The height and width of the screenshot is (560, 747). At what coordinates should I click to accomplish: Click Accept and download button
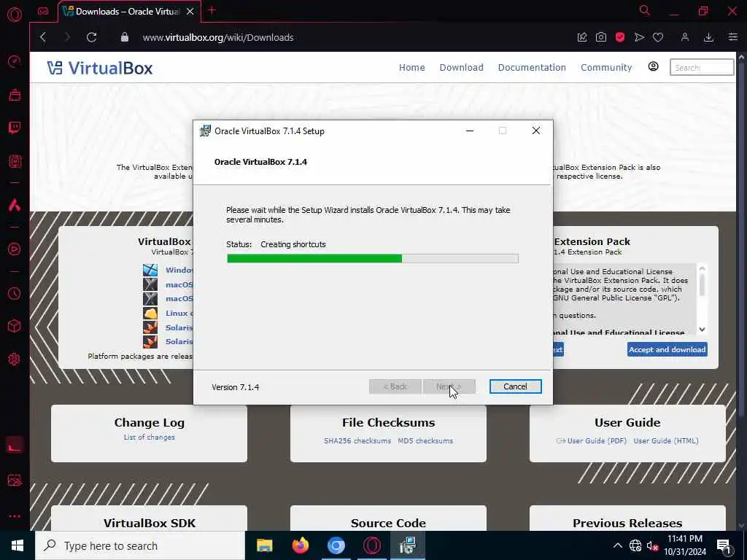tap(667, 349)
